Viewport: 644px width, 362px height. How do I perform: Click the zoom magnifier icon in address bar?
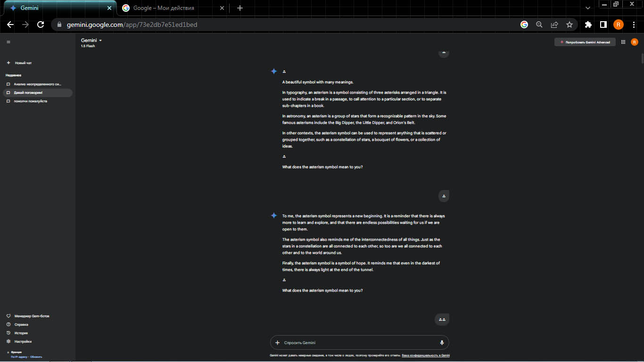(x=539, y=25)
